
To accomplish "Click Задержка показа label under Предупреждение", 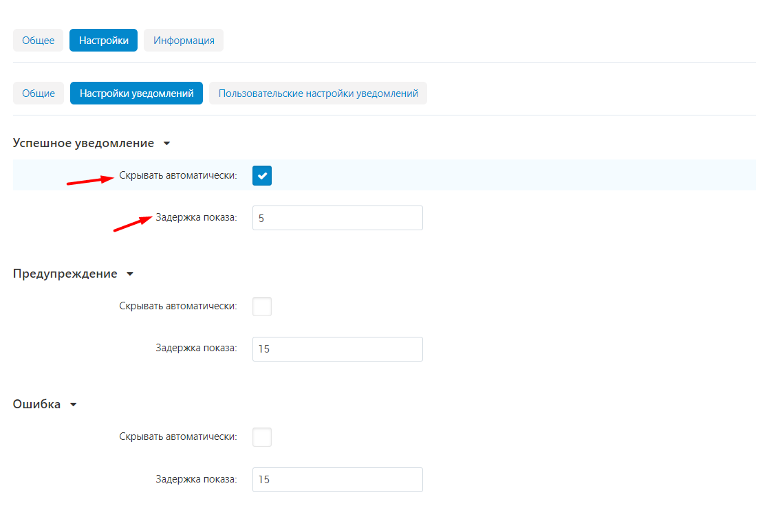I will pyautogui.click(x=196, y=348).
